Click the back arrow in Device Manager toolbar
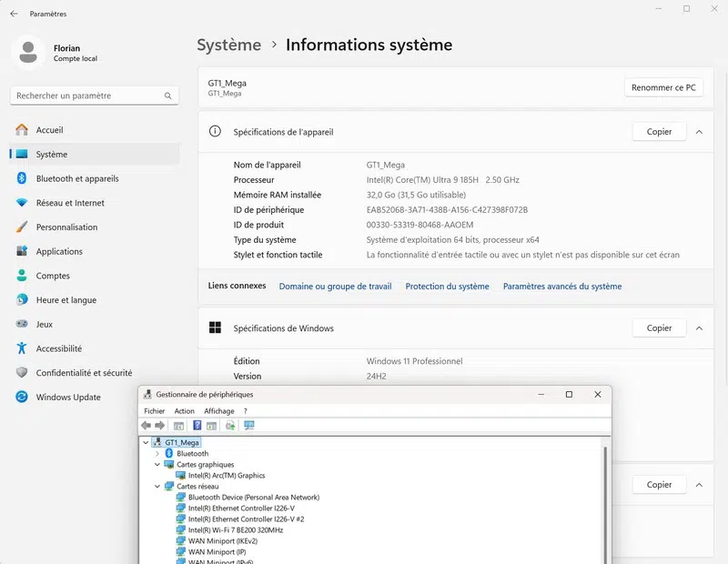Image resolution: width=728 pixels, height=564 pixels. point(146,426)
